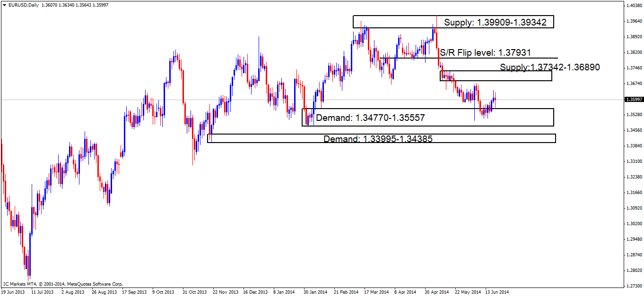Select the Supply:1.37342-1.36890 label
Viewport: 644px width, 296px height.
click(550, 67)
